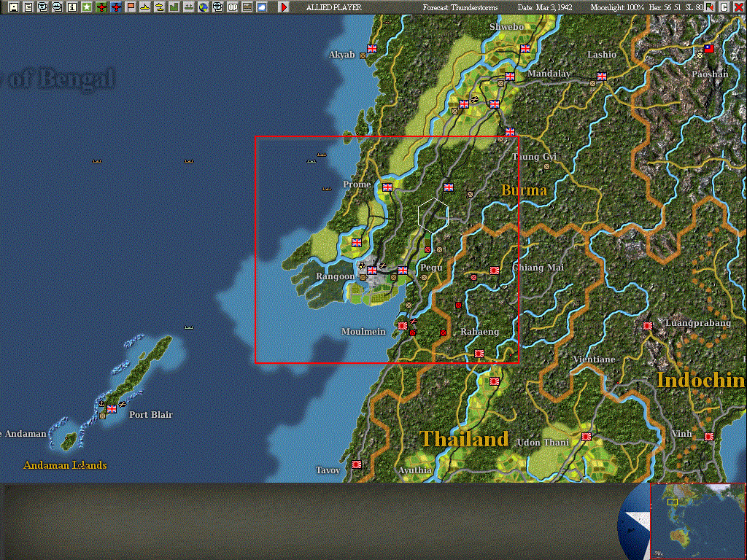Click the information 'i' toolbar icon
Image resolution: width=747 pixels, height=560 pixels.
72,7
